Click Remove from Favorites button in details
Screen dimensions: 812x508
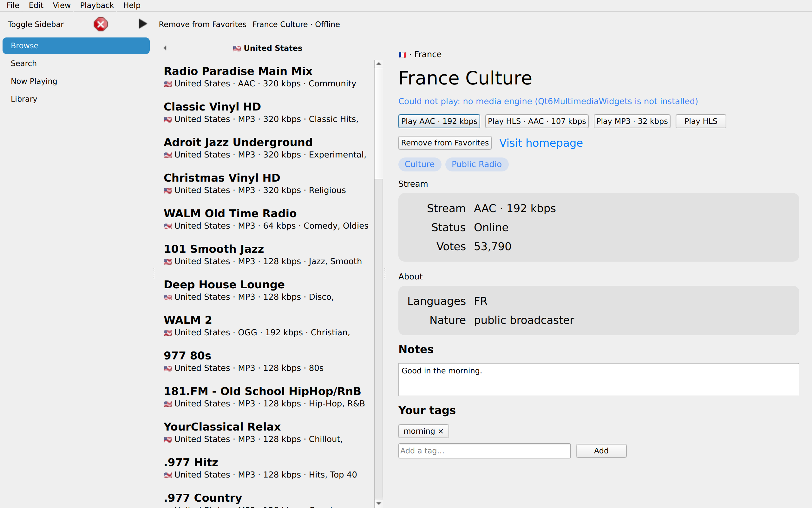pos(445,143)
